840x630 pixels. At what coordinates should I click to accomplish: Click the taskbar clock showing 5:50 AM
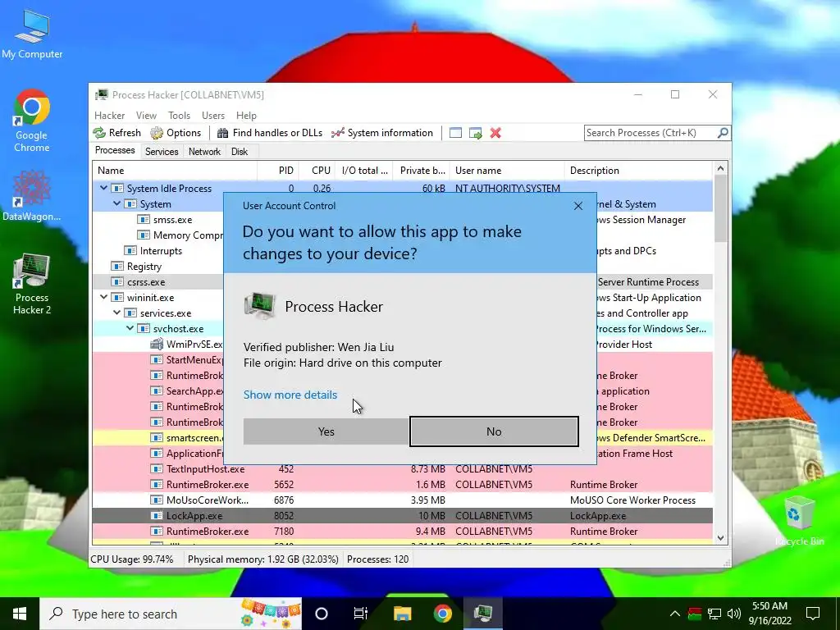click(769, 614)
